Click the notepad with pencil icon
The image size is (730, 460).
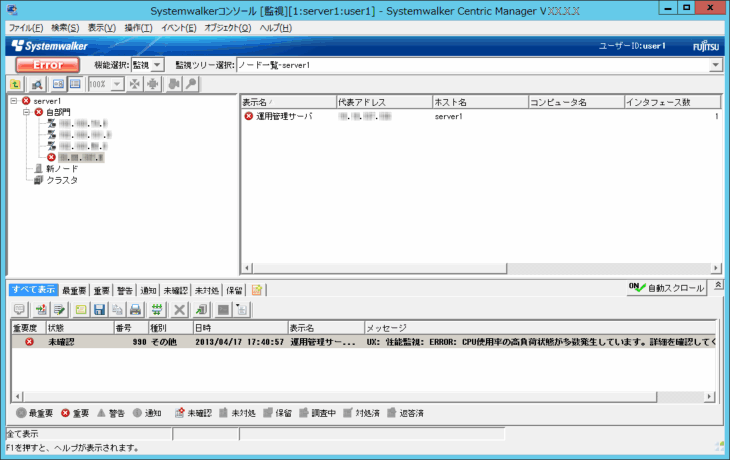tap(59, 310)
